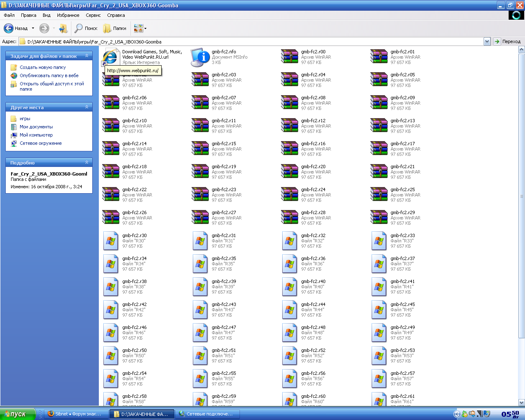The height and width of the screenshot is (420, 525).
Task: Click Открыть общий доступ к этой папке
Action: (x=52, y=86)
